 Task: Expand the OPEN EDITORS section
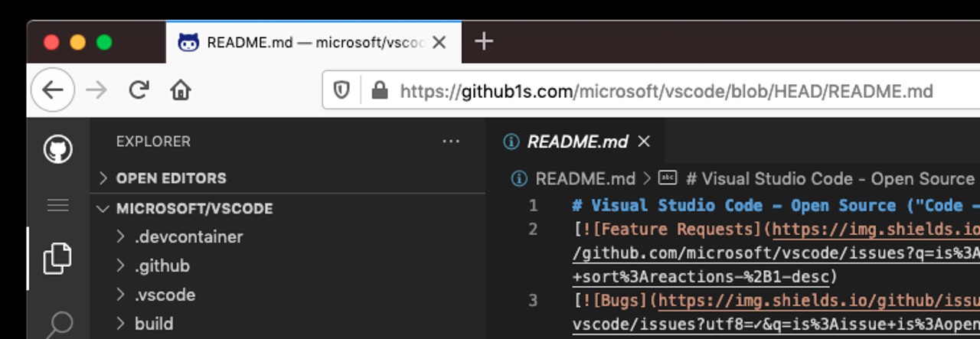pyautogui.click(x=287, y=178)
